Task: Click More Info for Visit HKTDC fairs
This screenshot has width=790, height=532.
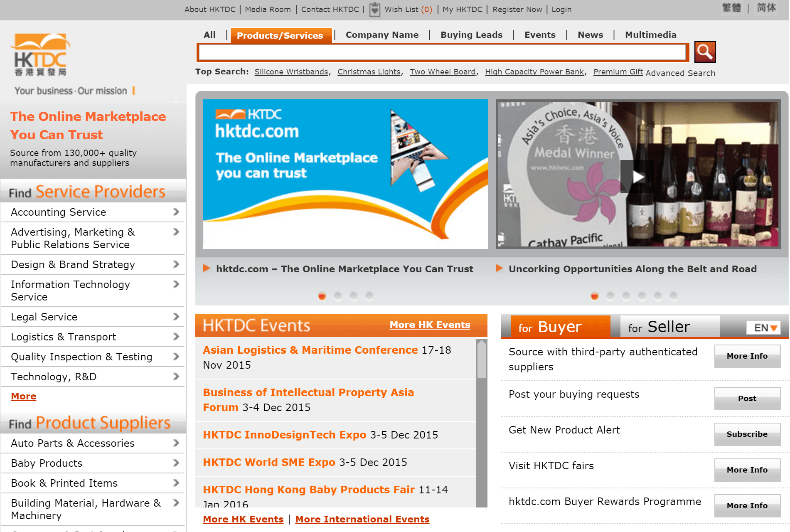Action: click(747, 470)
